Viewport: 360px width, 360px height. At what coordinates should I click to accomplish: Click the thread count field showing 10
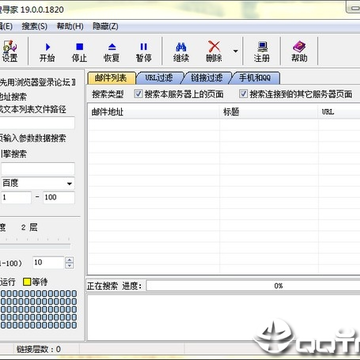(48, 263)
